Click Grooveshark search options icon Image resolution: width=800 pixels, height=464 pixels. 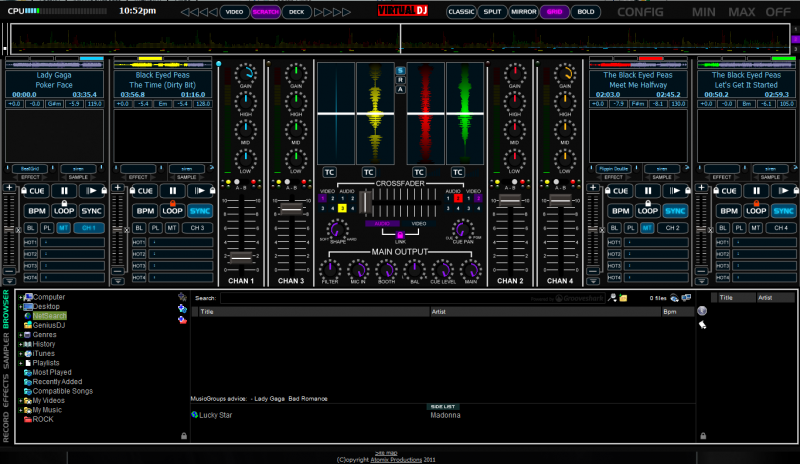[612, 298]
